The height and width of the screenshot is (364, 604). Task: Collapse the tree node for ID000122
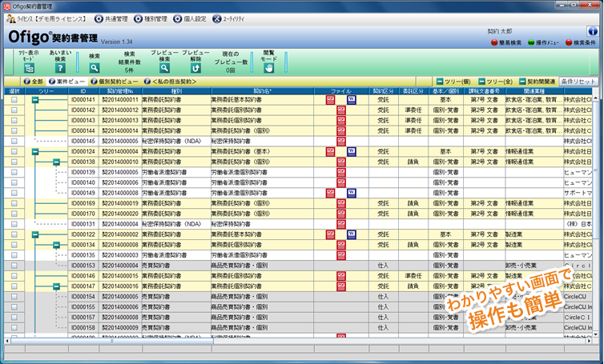pos(35,234)
